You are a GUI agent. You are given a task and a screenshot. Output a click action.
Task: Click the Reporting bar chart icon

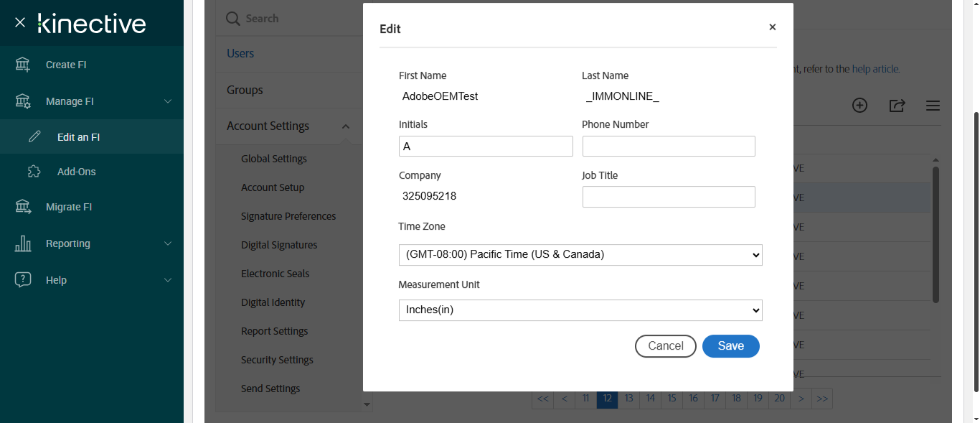(x=23, y=243)
